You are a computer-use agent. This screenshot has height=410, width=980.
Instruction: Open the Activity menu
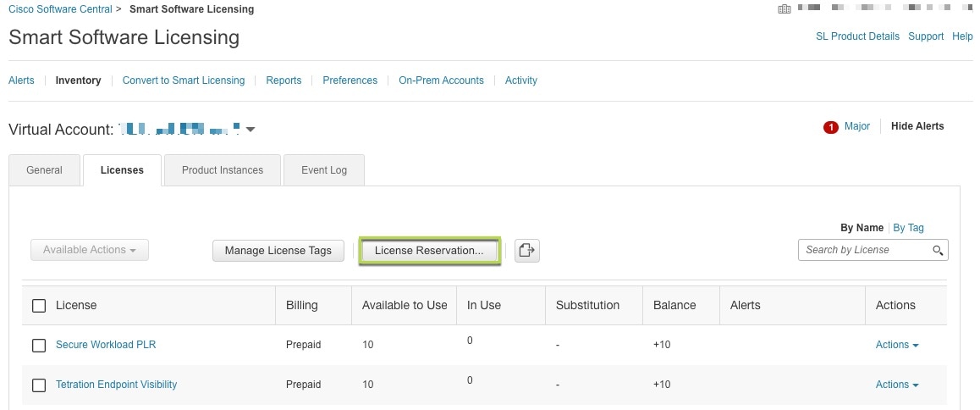coord(521,80)
